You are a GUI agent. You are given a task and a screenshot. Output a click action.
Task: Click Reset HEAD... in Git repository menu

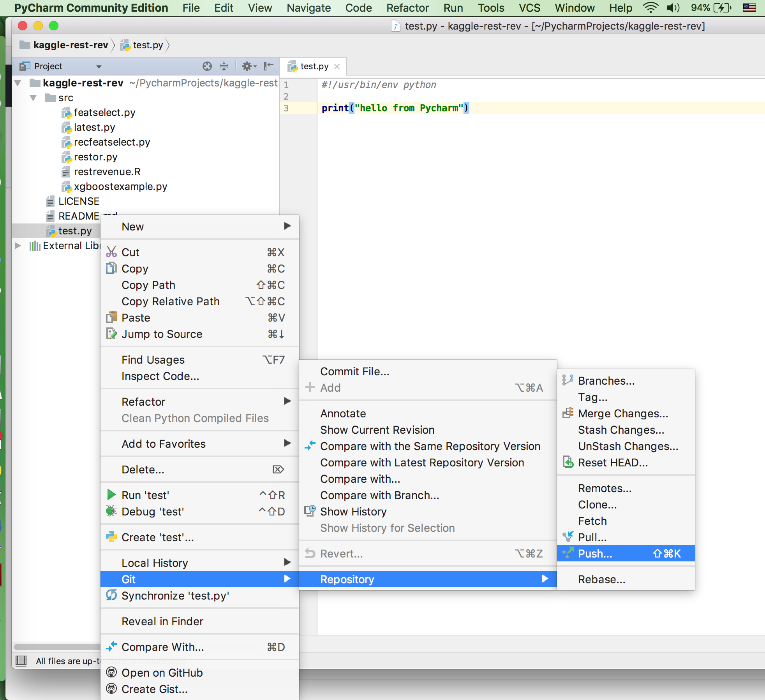(x=613, y=463)
